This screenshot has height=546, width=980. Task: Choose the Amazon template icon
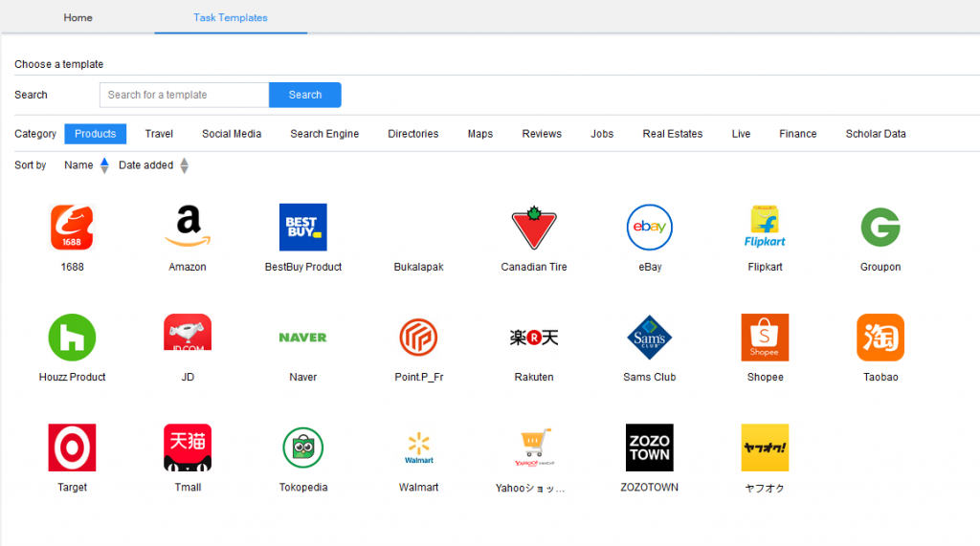click(188, 228)
